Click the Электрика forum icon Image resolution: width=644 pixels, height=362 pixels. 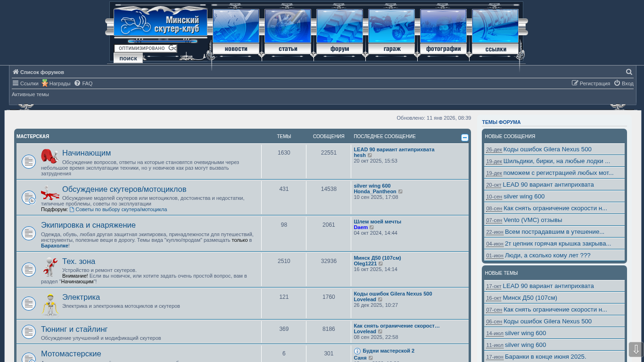point(50,304)
